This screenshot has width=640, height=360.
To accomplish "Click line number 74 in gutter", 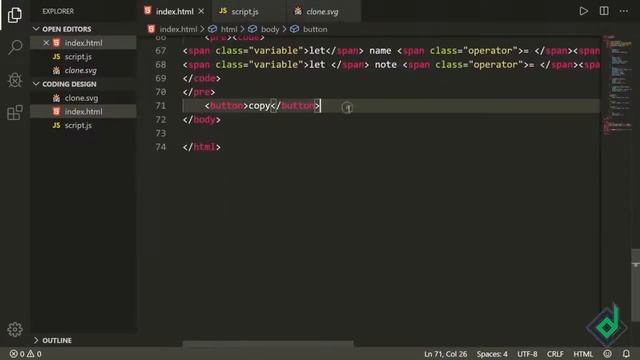I will [161, 147].
